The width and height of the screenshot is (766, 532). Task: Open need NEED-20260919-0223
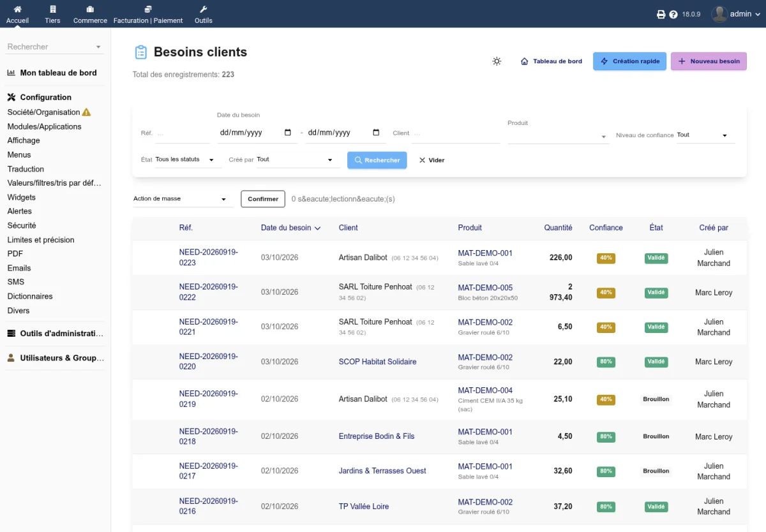209,258
